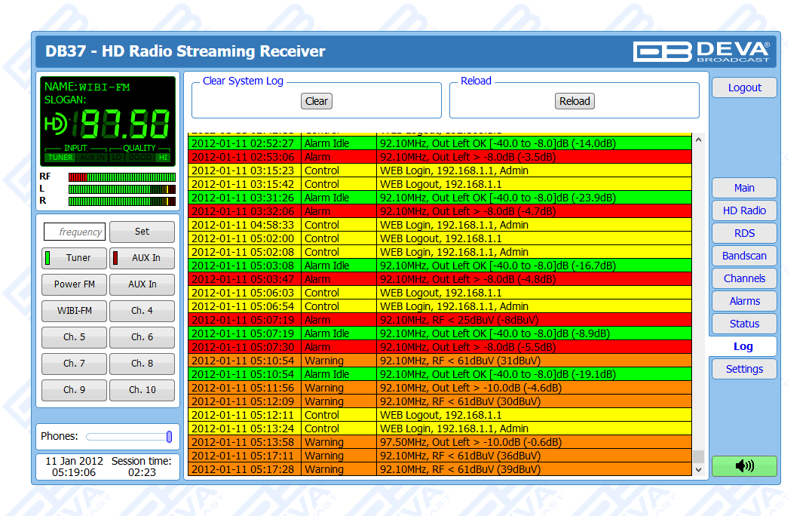Toggle the AUX In input with red indicator

pos(142,258)
